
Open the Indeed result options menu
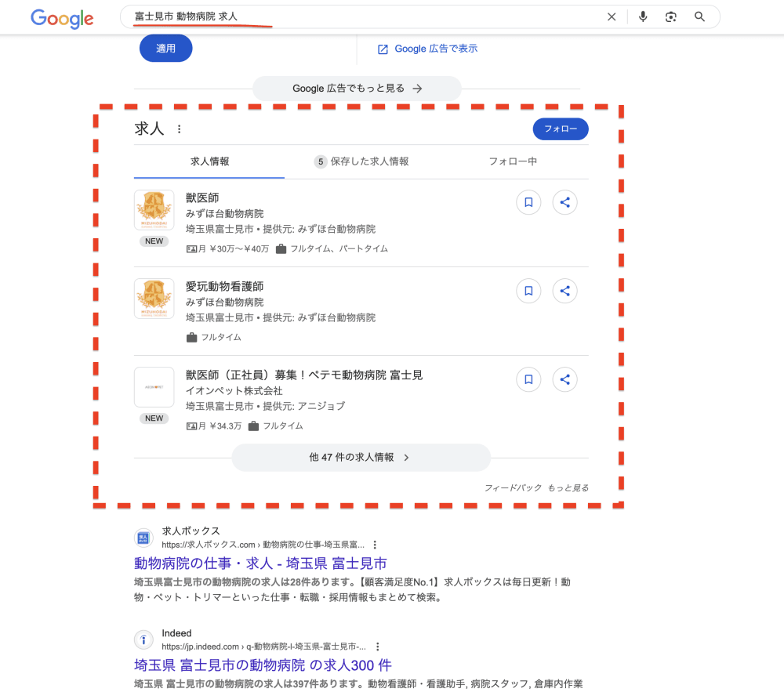pos(379,647)
